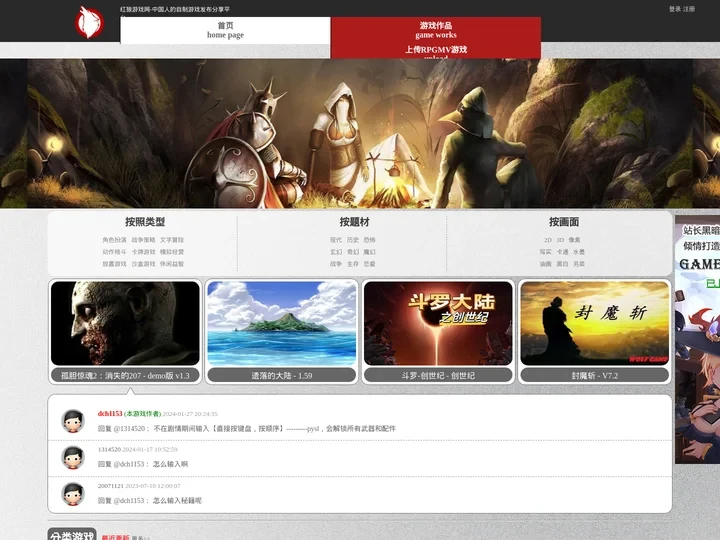Filter by type 角色扮演
Screen dimensions: 720x540
pyautogui.click(x=114, y=240)
